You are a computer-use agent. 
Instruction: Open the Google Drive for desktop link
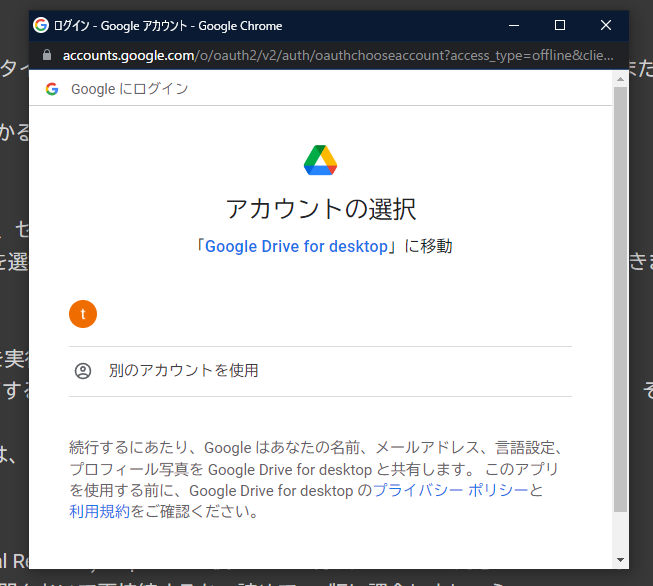[296, 246]
